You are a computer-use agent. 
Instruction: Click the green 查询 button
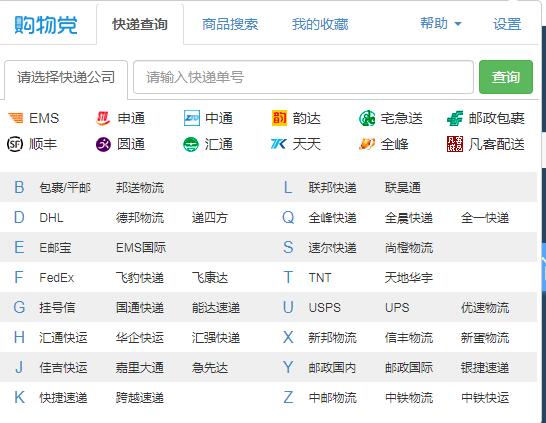point(506,77)
